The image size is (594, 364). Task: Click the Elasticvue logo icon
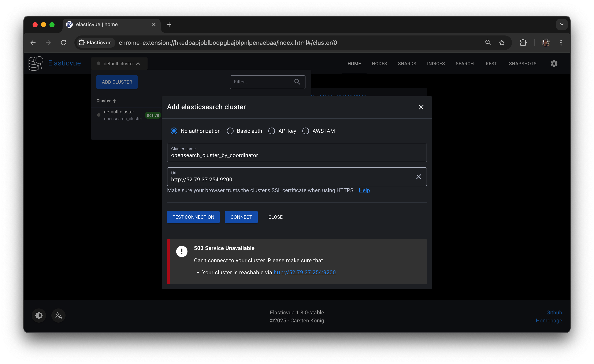(x=36, y=63)
